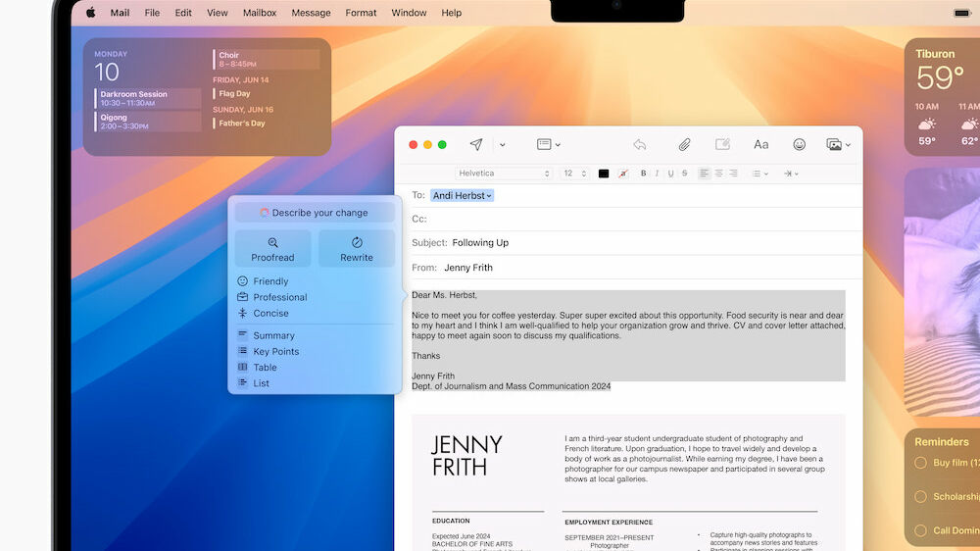Click the Proofread button
This screenshot has height=551, width=980.
(x=272, y=249)
